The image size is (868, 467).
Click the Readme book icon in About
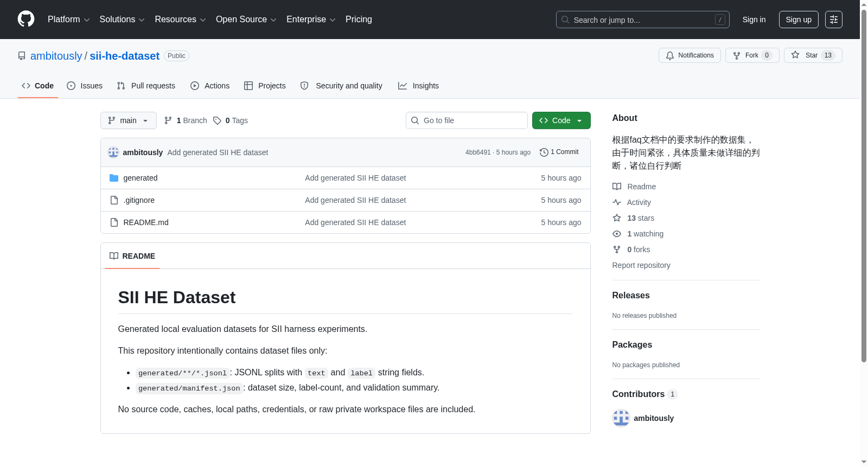pyautogui.click(x=617, y=187)
